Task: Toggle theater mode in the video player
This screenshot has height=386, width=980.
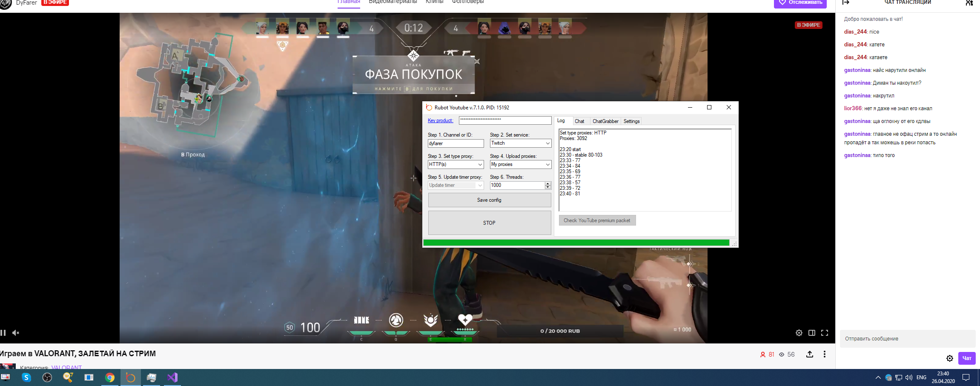Action: 811,333
